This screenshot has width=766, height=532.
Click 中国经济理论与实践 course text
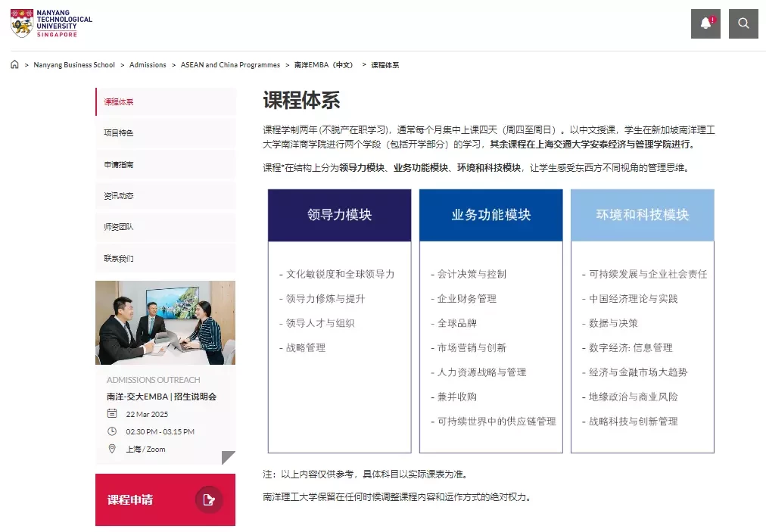[633, 298]
